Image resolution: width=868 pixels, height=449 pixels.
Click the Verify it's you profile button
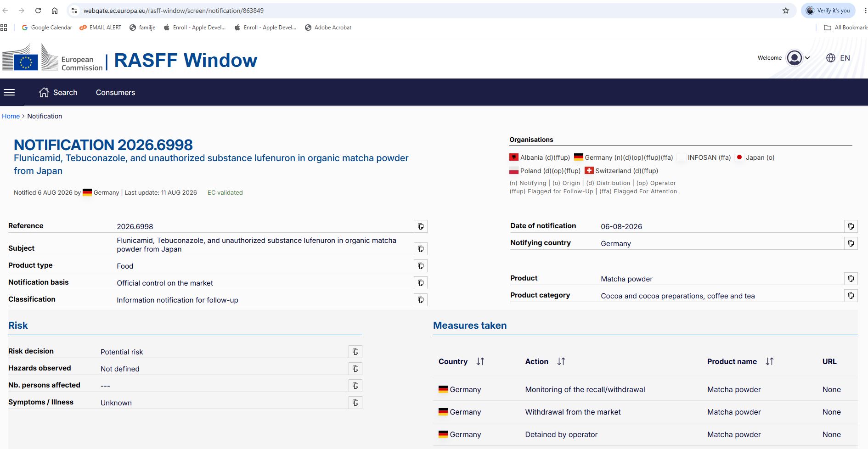tap(829, 11)
